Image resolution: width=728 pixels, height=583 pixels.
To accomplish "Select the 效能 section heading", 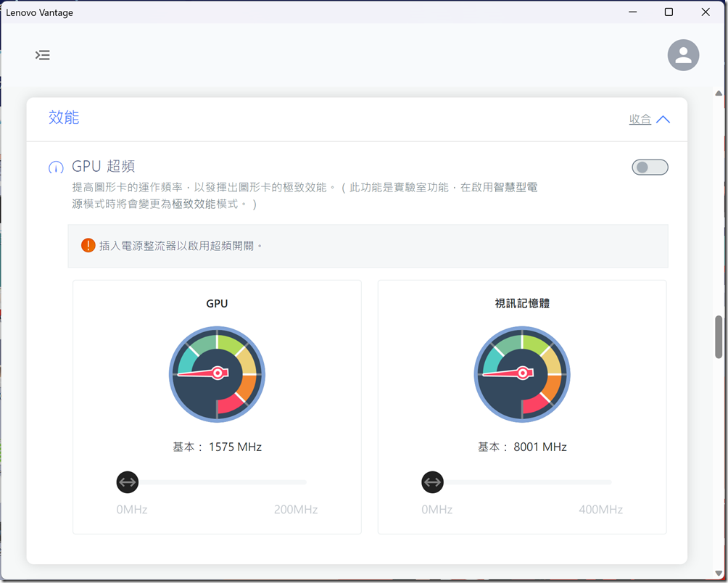I will pyautogui.click(x=64, y=117).
